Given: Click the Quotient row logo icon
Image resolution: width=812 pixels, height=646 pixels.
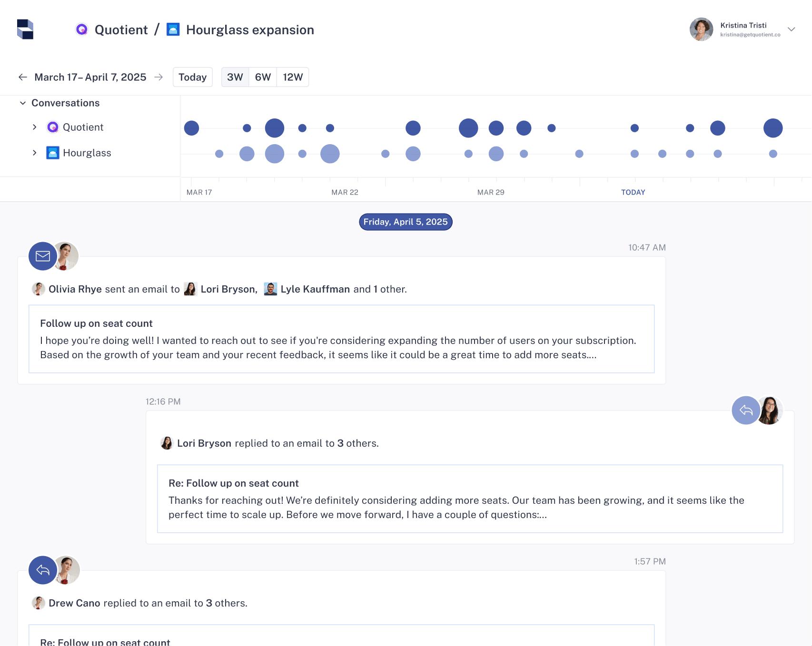Looking at the screenshot, I should (x=53, y=127).
